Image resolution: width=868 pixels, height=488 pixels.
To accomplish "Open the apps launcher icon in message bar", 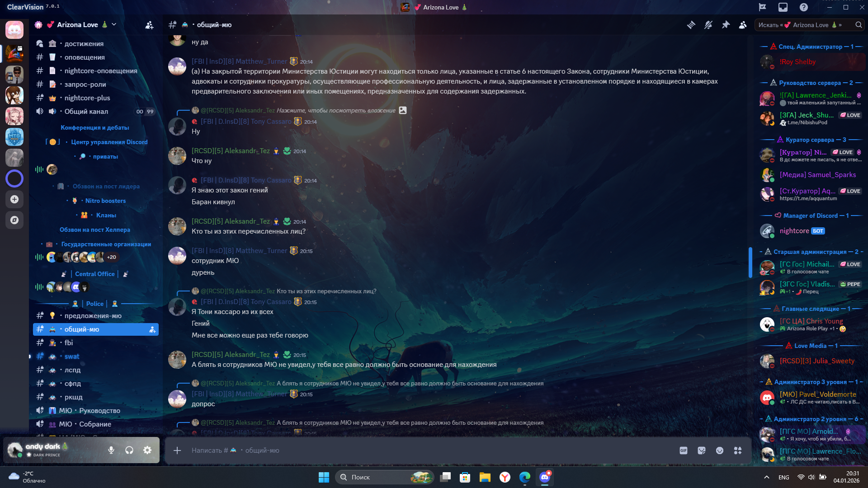I will [x=738, y=450].
